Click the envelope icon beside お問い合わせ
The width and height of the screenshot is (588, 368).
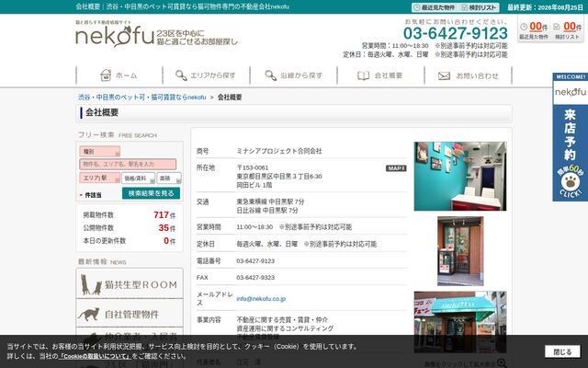point(444,75)
